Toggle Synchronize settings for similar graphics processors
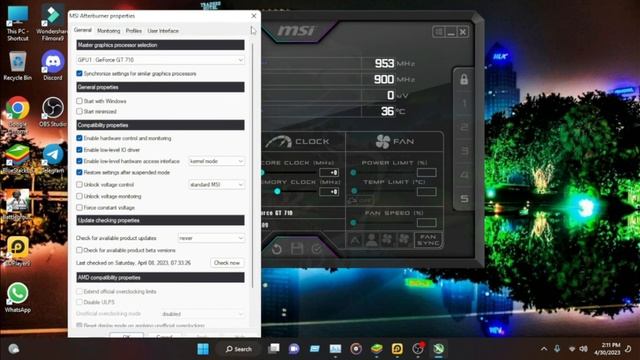 (79, 73)
